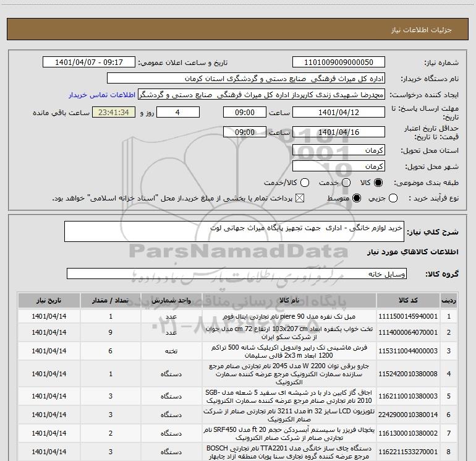Click the جارو برقی 2200 W item name
The image size is (476, 461).
(x=289, y=374)
